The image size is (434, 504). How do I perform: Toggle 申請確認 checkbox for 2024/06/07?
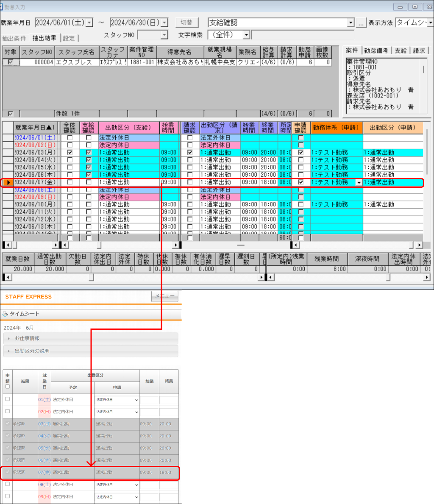(x=301, y=182)
